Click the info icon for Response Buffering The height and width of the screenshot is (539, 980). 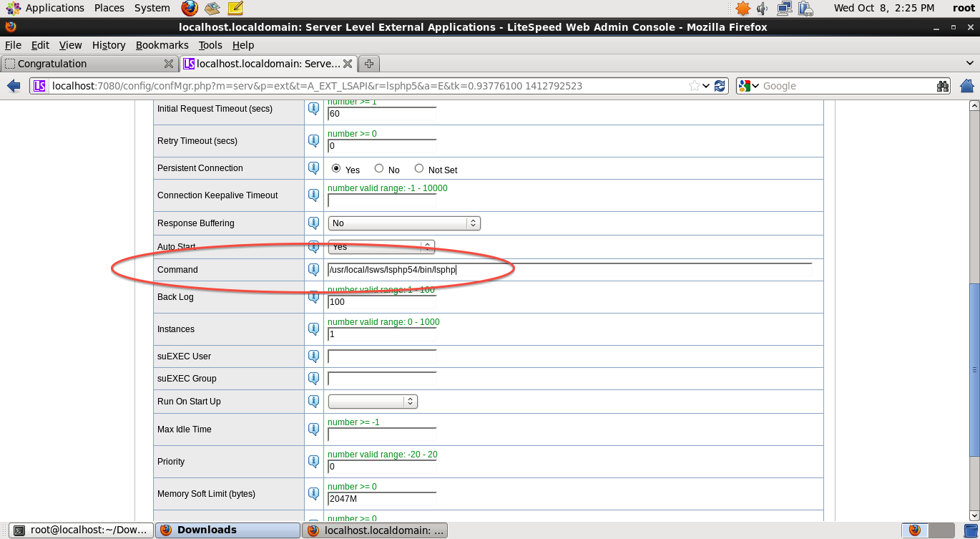coord(313,223)
